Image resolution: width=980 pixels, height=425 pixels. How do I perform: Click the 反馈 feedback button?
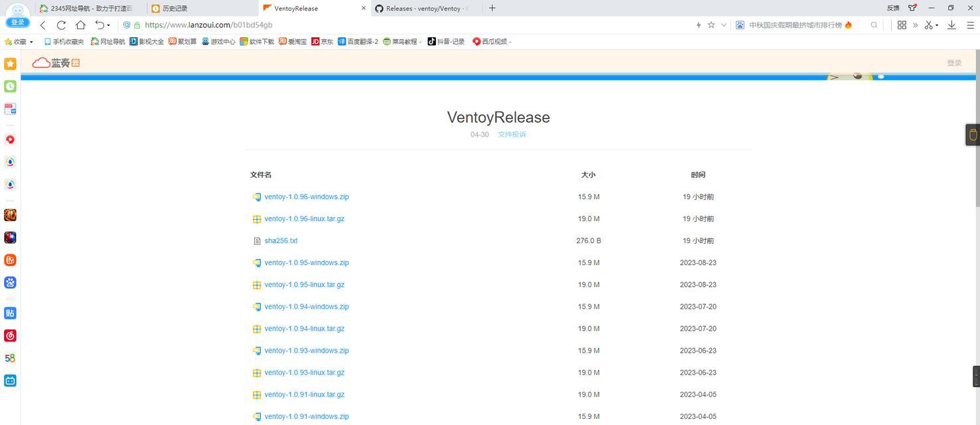[x=893, y=8]
